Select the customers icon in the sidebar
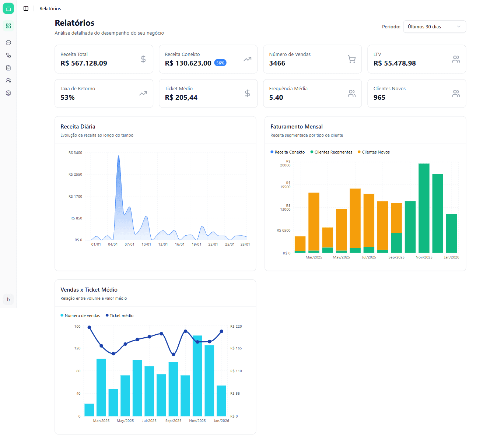504x440 pixels. coord(8,80)
